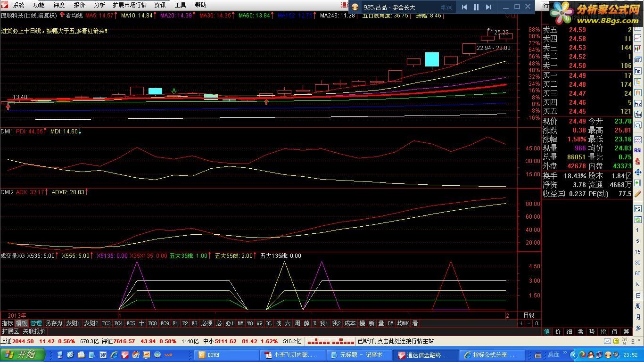Open the 多 multi-period option

pyautogui.click(x=638, y=328)
